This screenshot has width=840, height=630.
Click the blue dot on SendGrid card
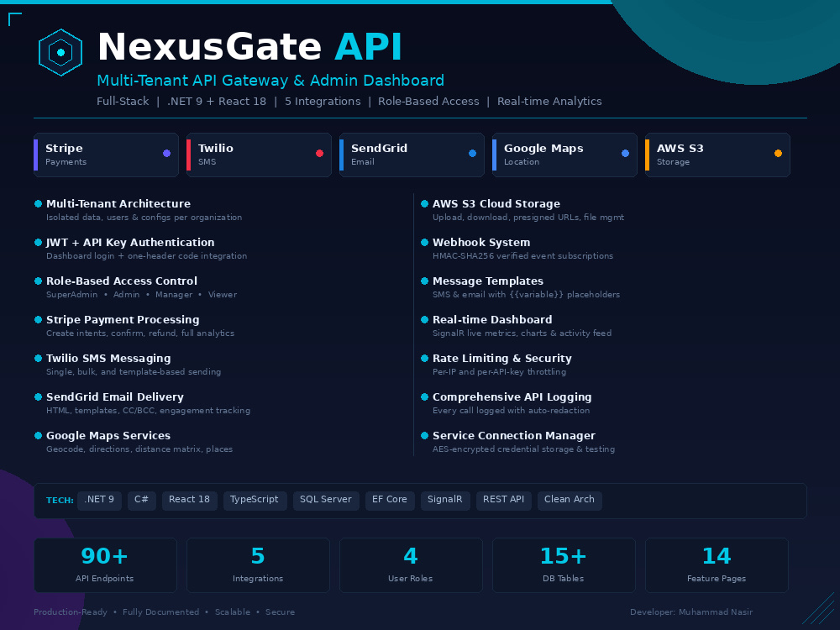click(x=472, y=153)
